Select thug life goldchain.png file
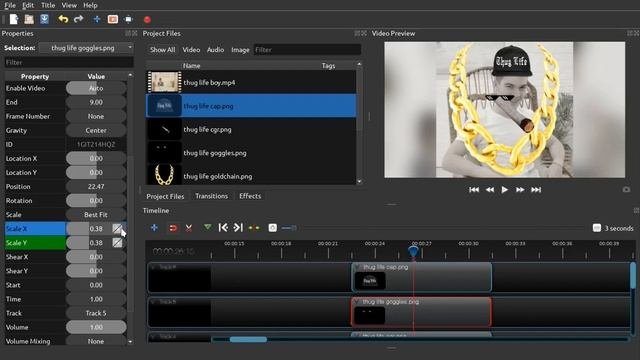 (251, 176)
